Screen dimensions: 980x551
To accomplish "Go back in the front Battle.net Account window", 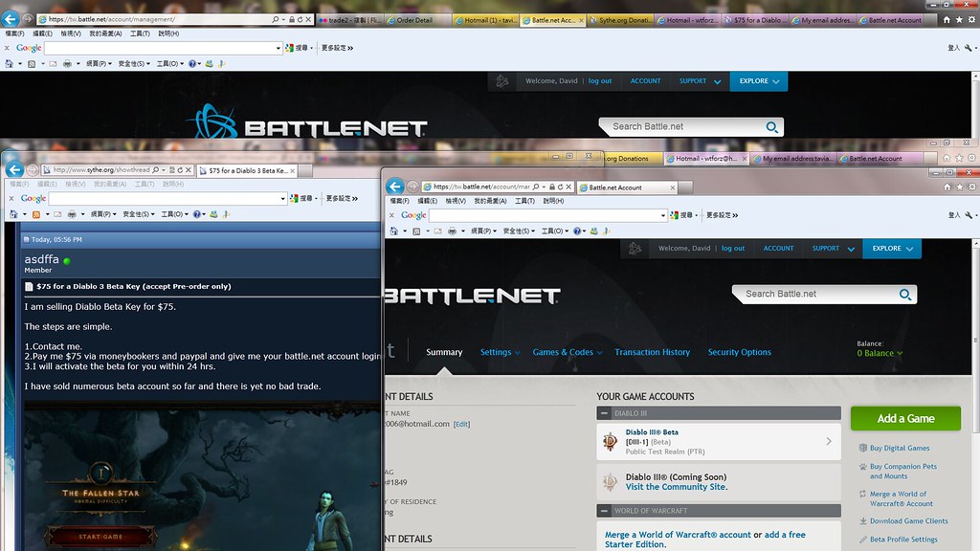I will (394, 187).
